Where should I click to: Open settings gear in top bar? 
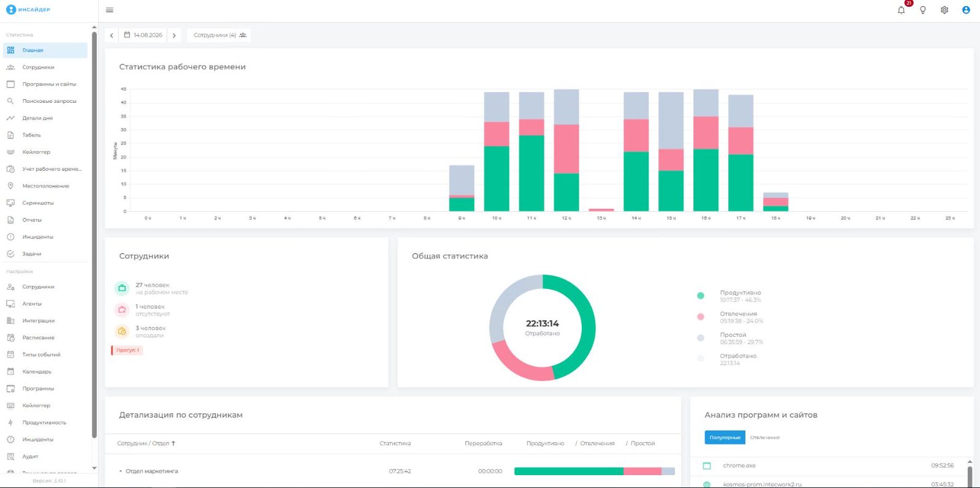point(944,10)
